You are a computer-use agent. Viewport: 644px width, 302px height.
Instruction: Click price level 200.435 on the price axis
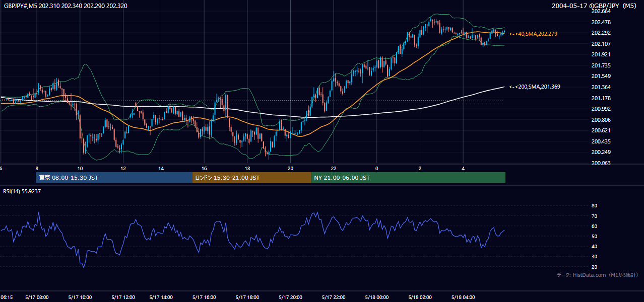pos(601,141)
